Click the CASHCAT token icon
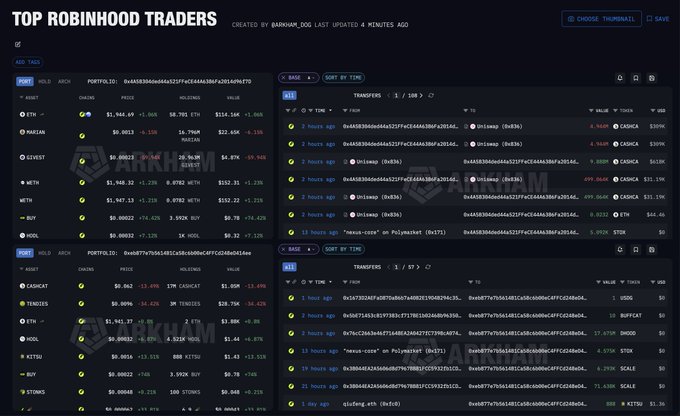 pyautogui.click(x=22, y=286)
